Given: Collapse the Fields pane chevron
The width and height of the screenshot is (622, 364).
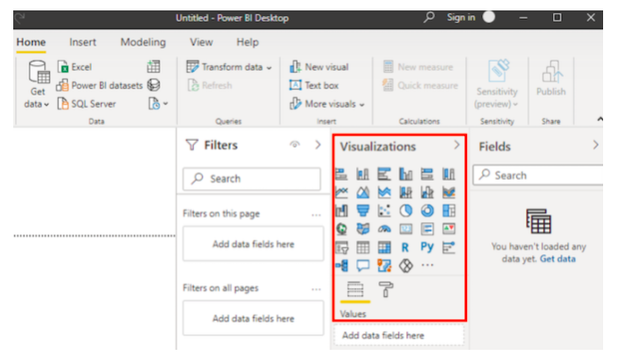Looking at the screenshot, I should 596,145.
